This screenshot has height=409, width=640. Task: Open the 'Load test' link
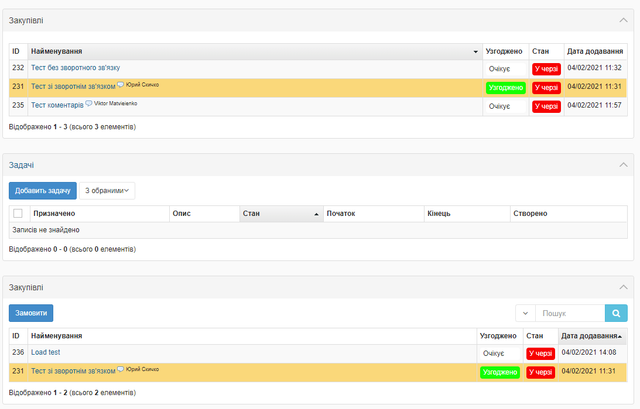coord(45,352)
